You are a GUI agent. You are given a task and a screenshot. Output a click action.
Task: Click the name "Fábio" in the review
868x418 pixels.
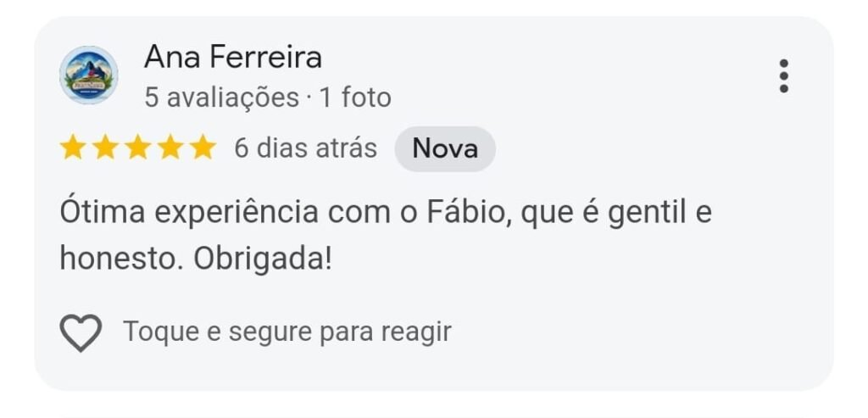coord(468,214)
